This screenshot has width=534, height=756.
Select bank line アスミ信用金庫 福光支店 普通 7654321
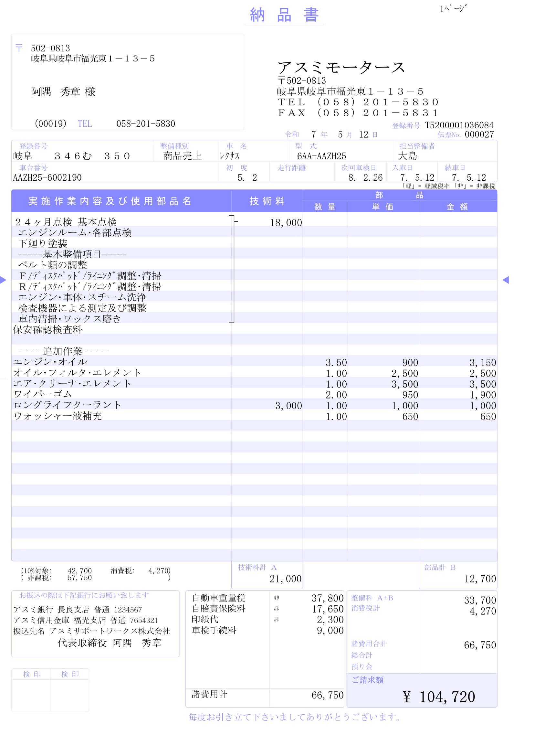click(x=86, y=621)
